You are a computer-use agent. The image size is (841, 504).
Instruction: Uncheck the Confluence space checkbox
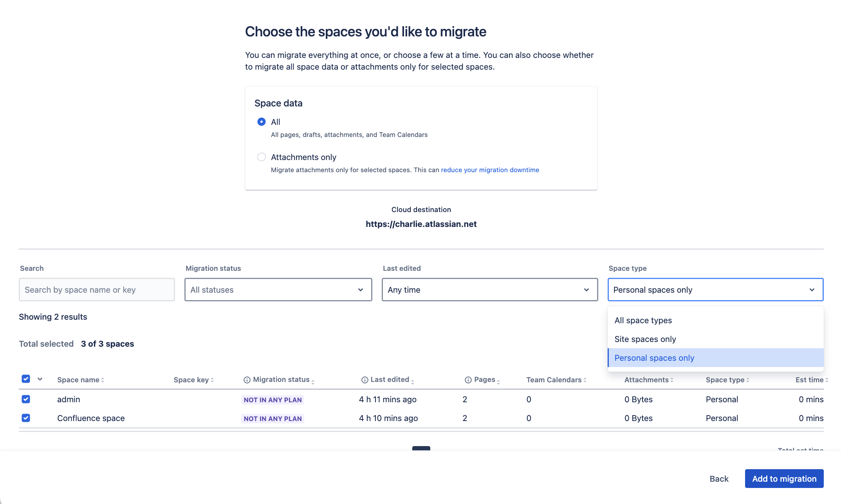[26, 418]
